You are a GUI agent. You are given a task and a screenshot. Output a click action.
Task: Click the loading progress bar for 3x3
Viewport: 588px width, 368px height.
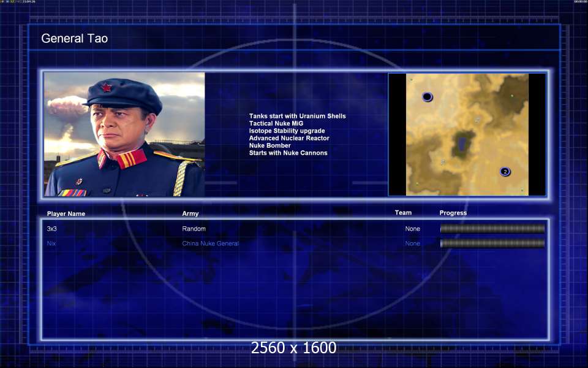point(492,229)
